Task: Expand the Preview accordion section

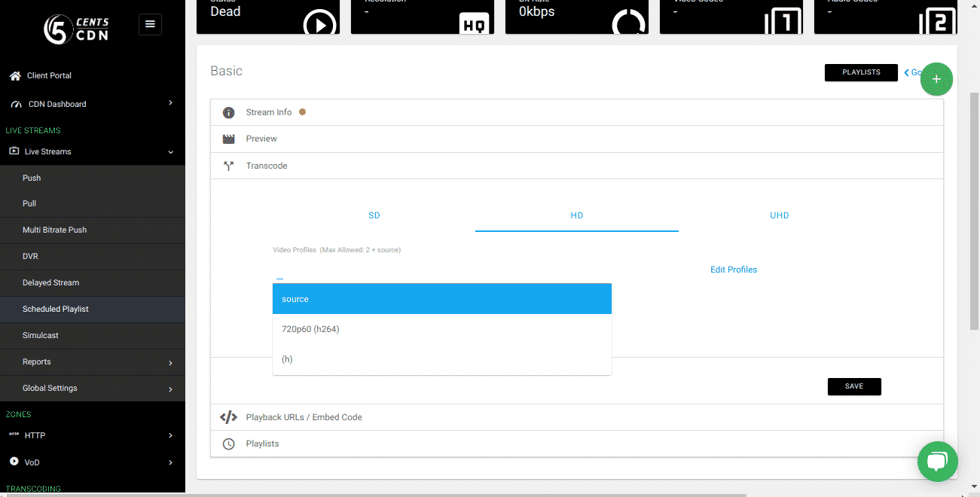Action: coord(576,139)
